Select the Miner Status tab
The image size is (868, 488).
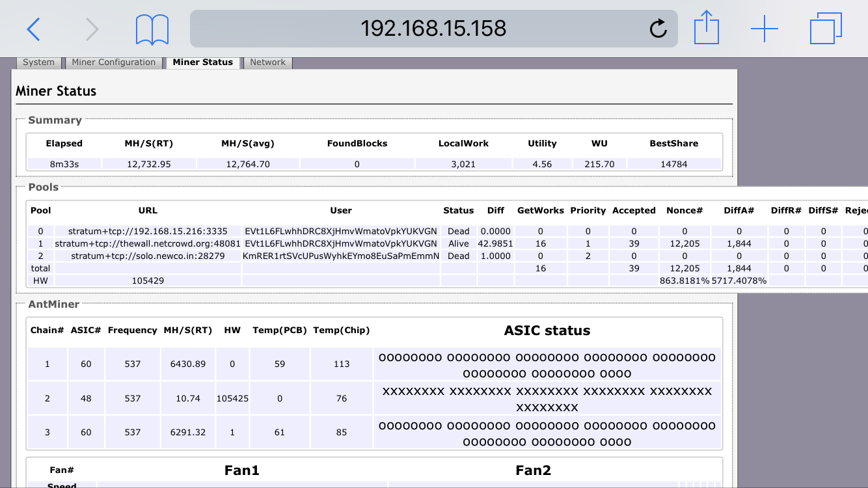203,62
